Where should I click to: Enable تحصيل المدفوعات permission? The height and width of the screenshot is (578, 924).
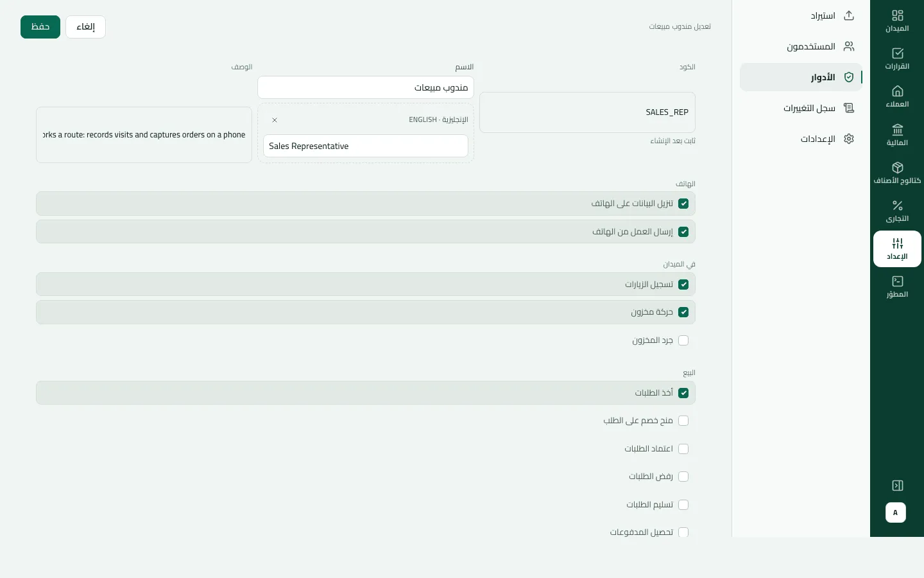(x=683, y=532)
